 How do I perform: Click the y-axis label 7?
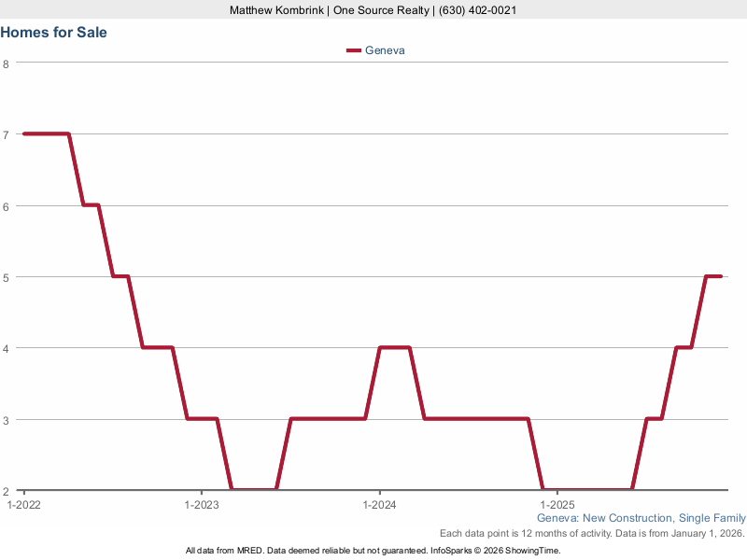pos(6,134)
